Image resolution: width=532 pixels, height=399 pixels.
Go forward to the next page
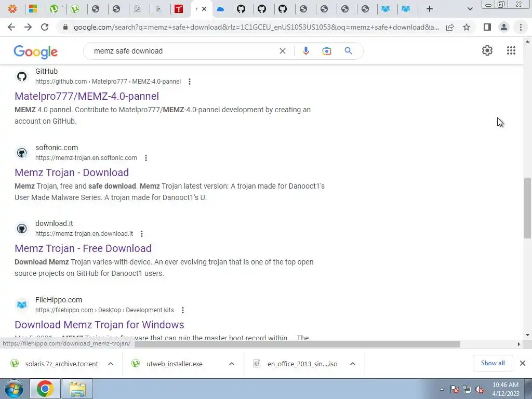(x=28, y=27)
